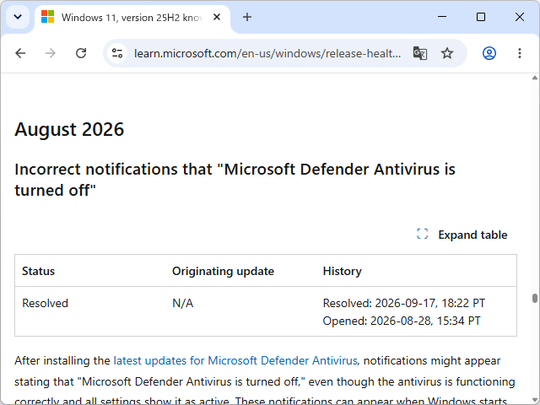Open latest updates for Microsoft Defender Antivirus link
Viewport: 540px width, 405px height.
pos(235,361)
